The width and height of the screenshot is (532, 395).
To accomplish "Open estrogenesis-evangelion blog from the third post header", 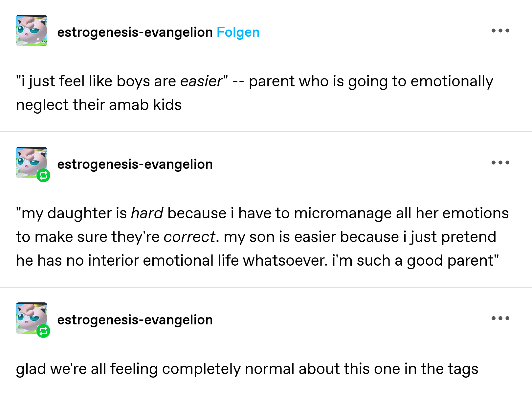I will pos(135,320).
